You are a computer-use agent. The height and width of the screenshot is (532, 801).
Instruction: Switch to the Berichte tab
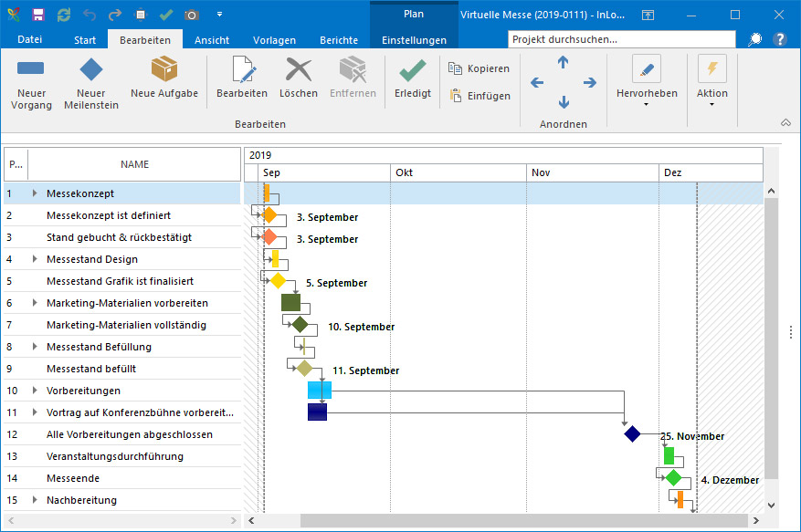(x=339, y=40)
